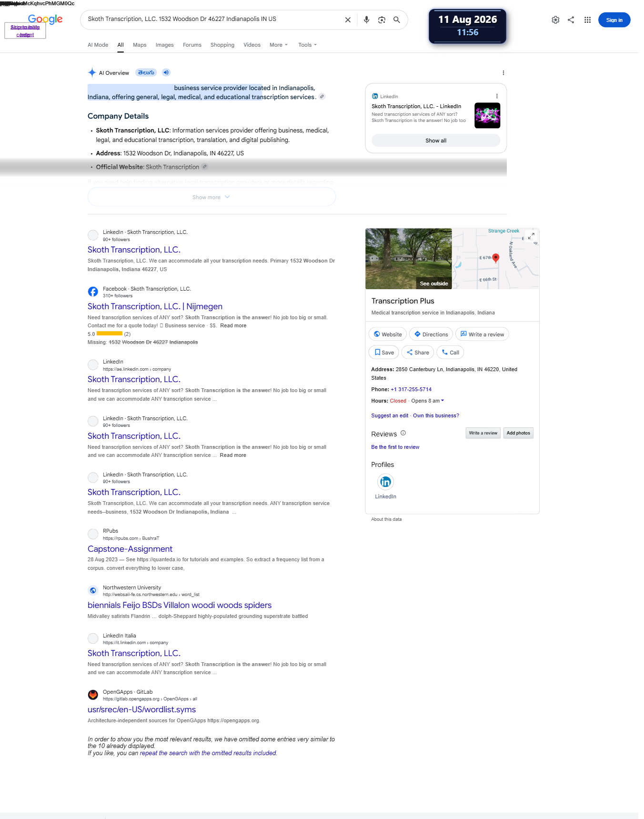The height and width of the screenshot is (819, 644).
Task: Get Directions to Transcription Plus
Action: click(x=431, y=334)
